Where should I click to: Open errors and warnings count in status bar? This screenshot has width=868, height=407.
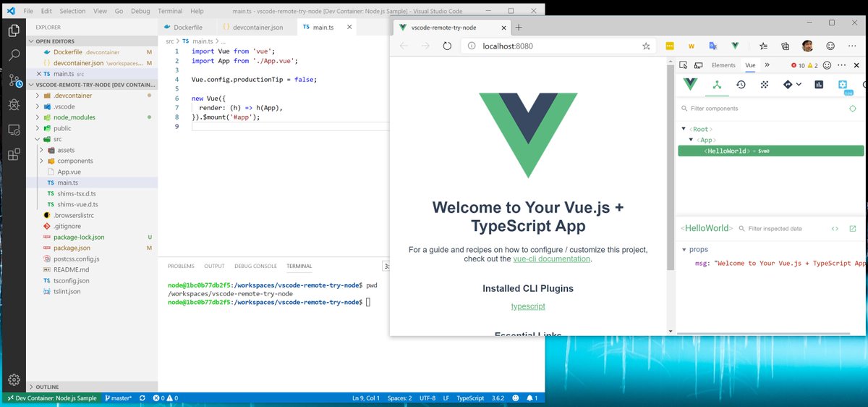[x=164, y=398]
